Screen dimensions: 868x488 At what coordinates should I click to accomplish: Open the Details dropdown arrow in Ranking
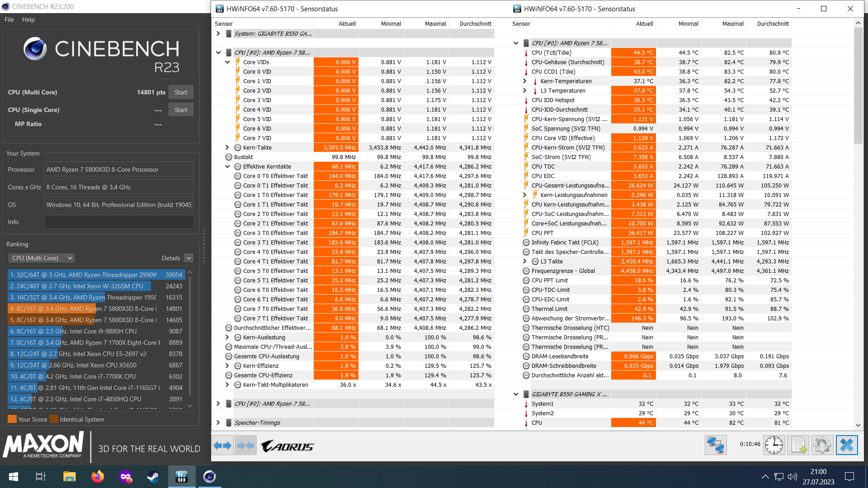point(189,258)
